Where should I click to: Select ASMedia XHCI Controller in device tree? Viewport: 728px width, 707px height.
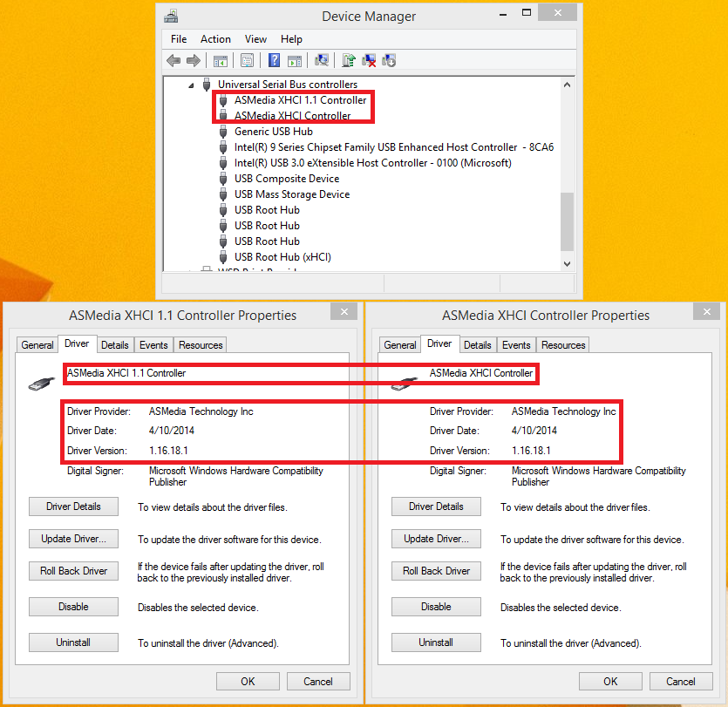point(292,116)
